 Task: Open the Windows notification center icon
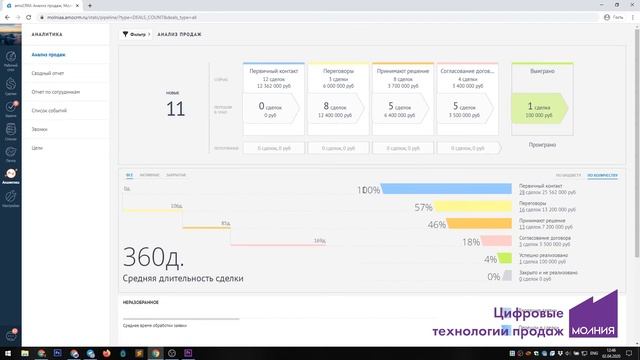point(629,353)
